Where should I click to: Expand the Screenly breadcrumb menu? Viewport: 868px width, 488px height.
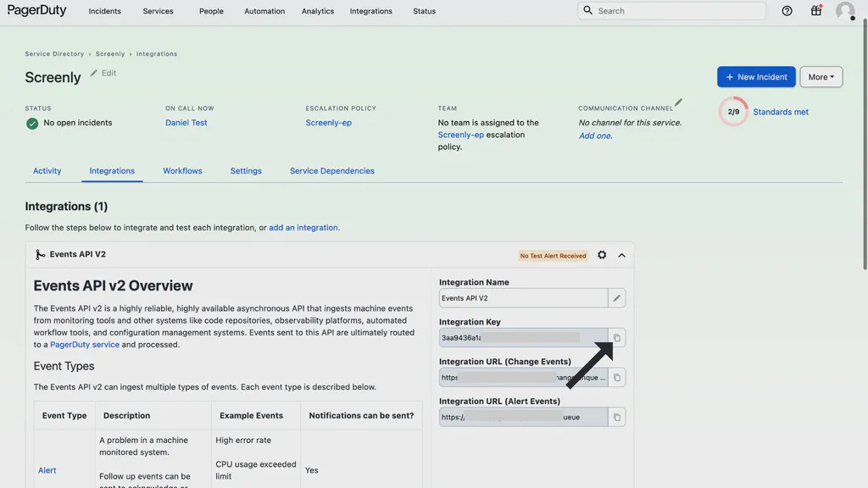(x=109, y=53)
